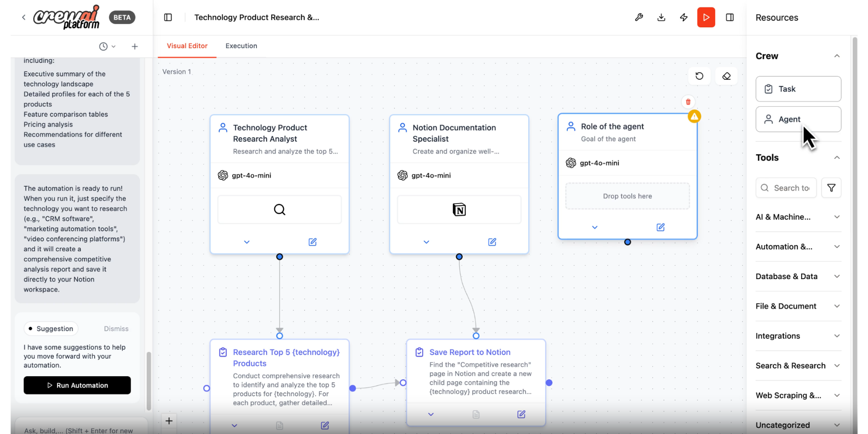Select the Visual Editor tab

(187, 46)
